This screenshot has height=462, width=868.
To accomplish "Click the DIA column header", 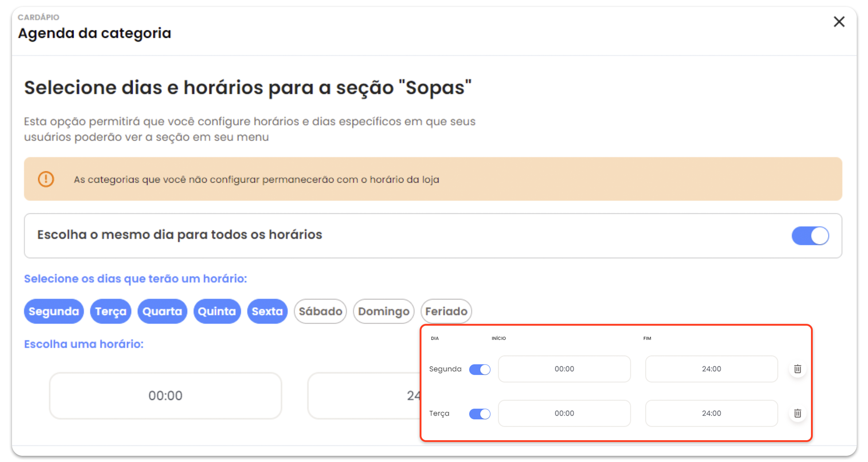I will pyautogui.click(x=435, y=338).
